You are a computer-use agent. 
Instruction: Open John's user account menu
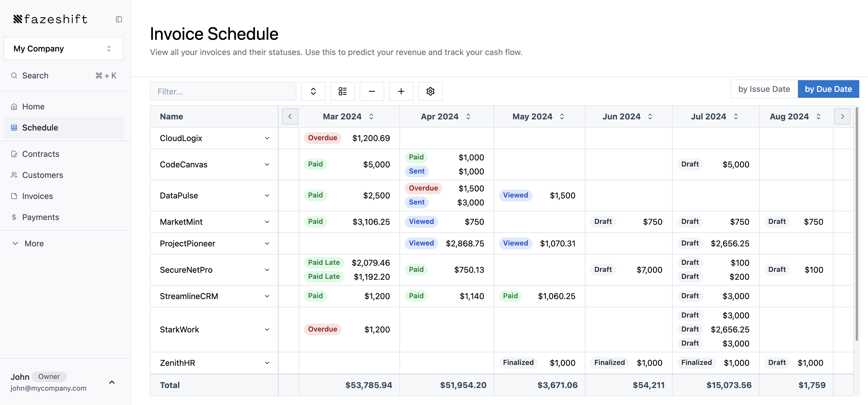pyautogui.click(x=112, y=382)
